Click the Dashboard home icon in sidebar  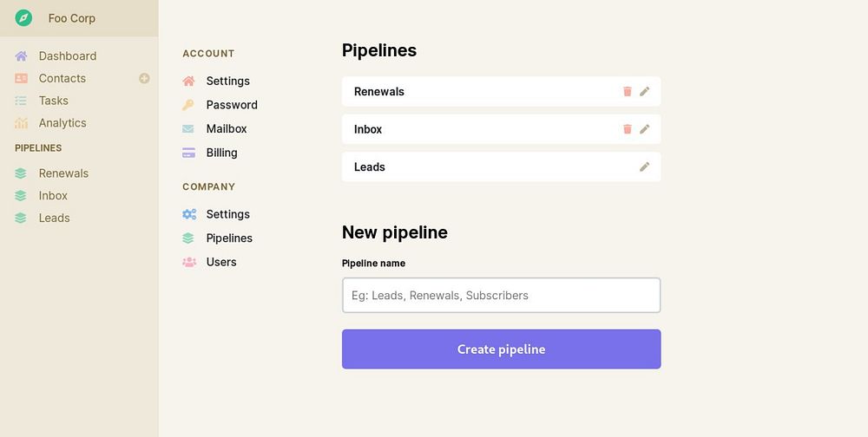pos(22,56)
